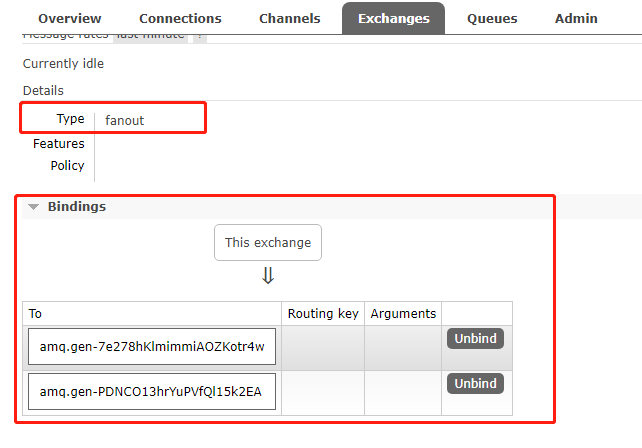The image size is (642, 448).
Task: Click the This exchange box
Action: 268,242
